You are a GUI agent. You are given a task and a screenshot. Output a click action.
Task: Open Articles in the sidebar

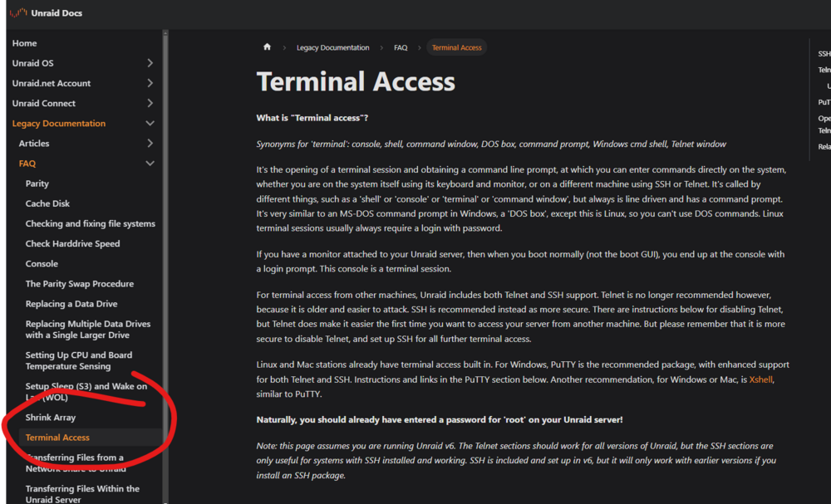pos(34,144)
